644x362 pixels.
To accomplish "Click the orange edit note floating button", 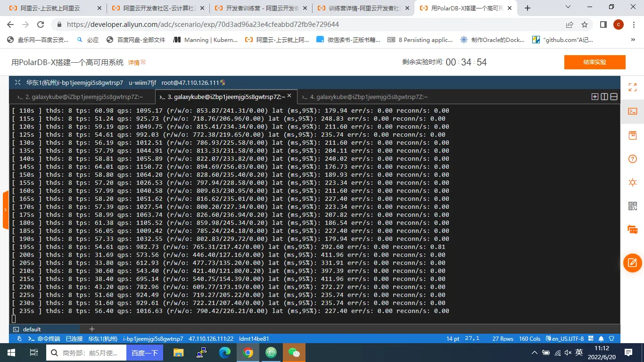I will pyautogui.click(x=632, y=263).
